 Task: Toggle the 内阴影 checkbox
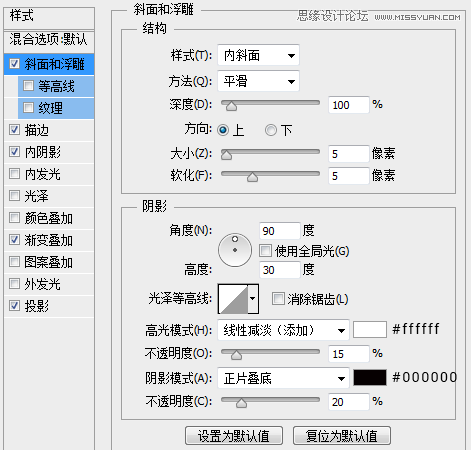[14, 152]
